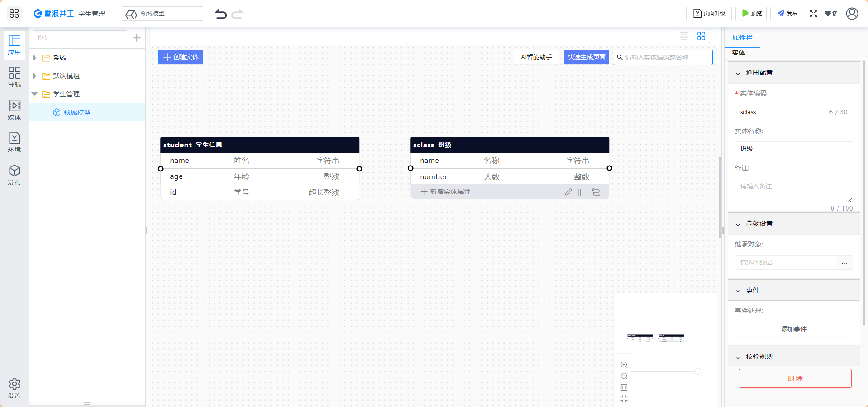This screenshot has height=407, width=868.
Task: Click the red 删除 button
Action: pos(795,378)
